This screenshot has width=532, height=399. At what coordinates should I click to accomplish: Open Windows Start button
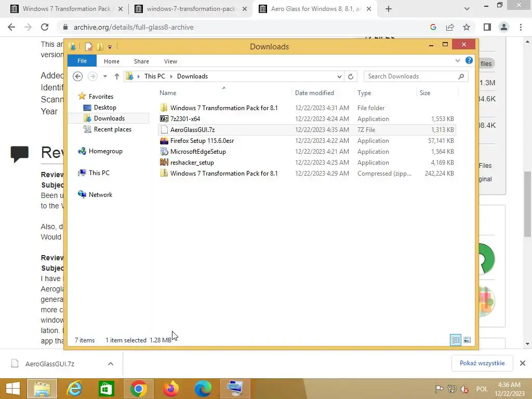(12, 389)
